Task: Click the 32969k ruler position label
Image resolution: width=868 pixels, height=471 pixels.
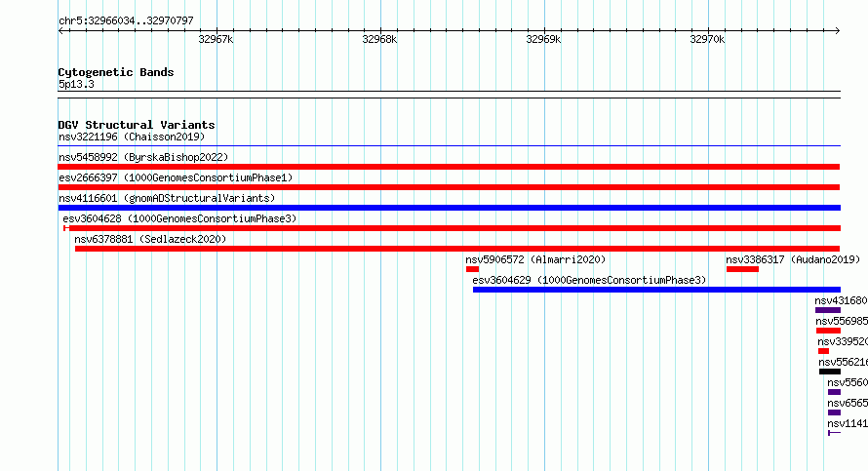Action: [x=543, y=39]
